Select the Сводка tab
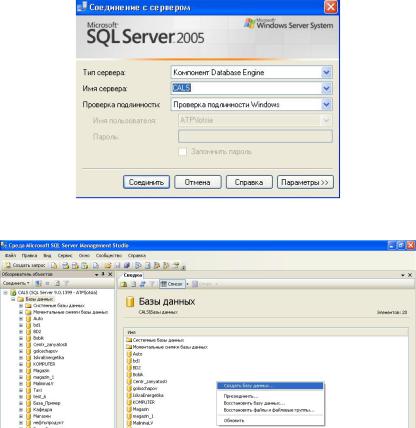The image size is (416, 428). point(133,275)
